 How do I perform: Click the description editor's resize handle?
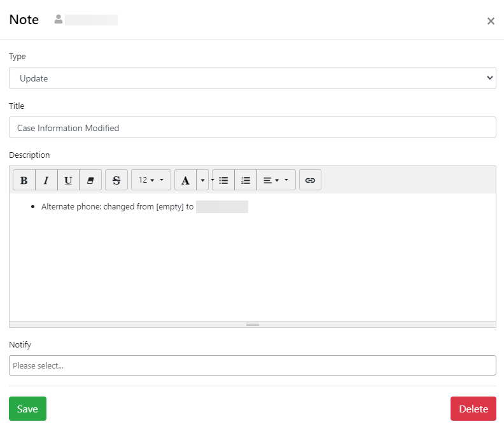coord(252,324)
